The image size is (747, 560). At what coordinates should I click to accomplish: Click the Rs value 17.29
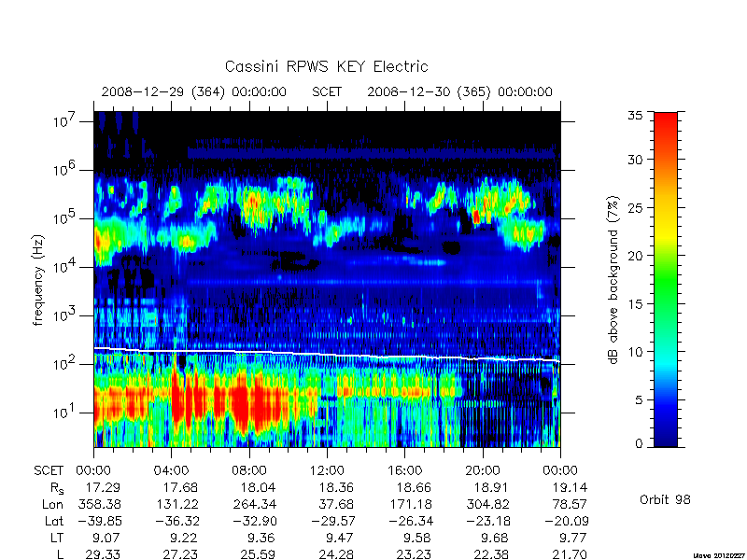coord(103,487)
